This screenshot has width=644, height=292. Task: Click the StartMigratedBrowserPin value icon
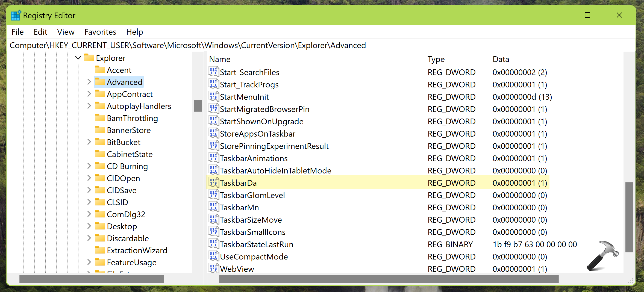(214, 109)
